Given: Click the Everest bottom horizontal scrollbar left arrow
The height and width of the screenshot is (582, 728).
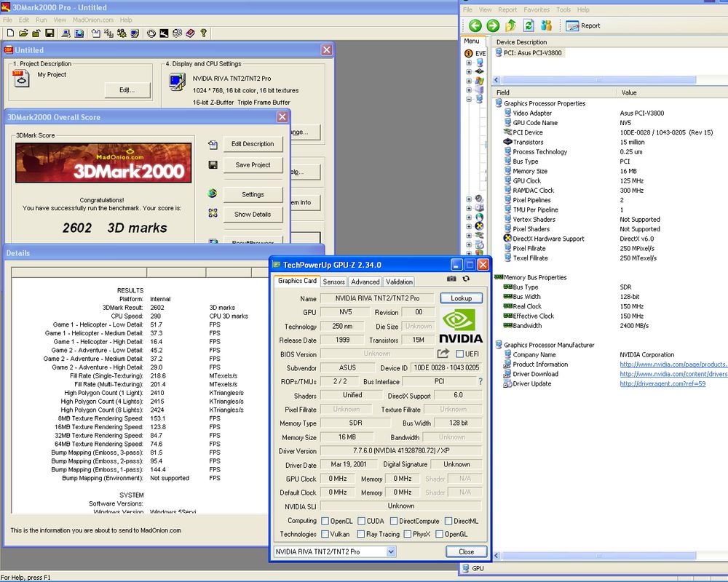Looking at the screenshot, I should tap(496, 556).
